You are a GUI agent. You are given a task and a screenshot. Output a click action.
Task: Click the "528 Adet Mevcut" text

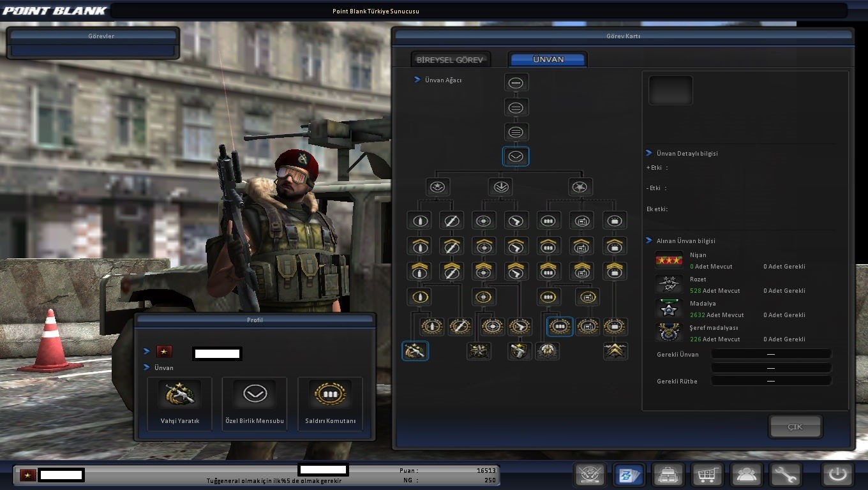(715, 291)
